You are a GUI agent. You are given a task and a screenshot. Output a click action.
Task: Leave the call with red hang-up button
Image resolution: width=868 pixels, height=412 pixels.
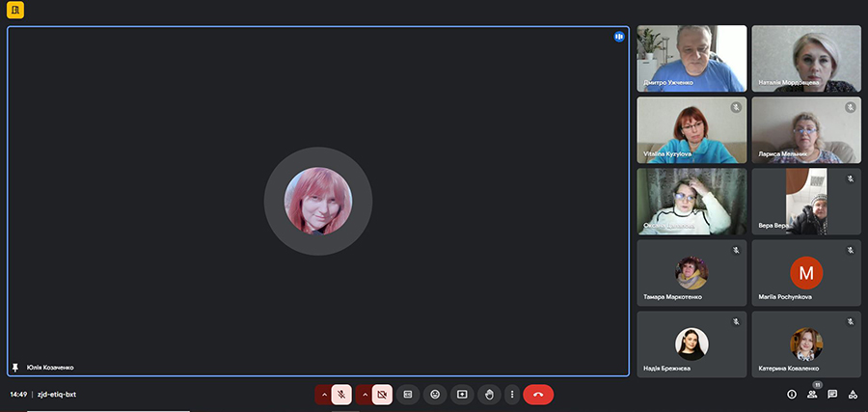coord(538,394)
